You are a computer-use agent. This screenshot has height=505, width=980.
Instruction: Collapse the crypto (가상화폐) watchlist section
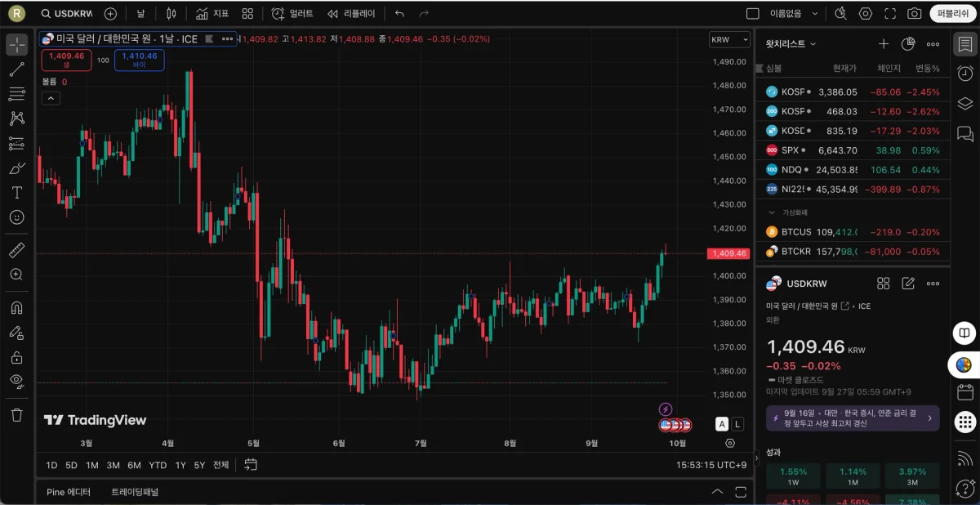pos(772,212)
